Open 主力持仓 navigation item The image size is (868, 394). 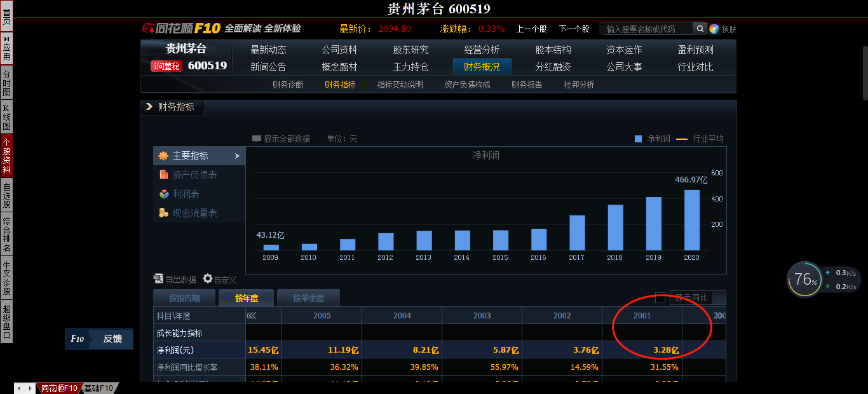point(411,67)
